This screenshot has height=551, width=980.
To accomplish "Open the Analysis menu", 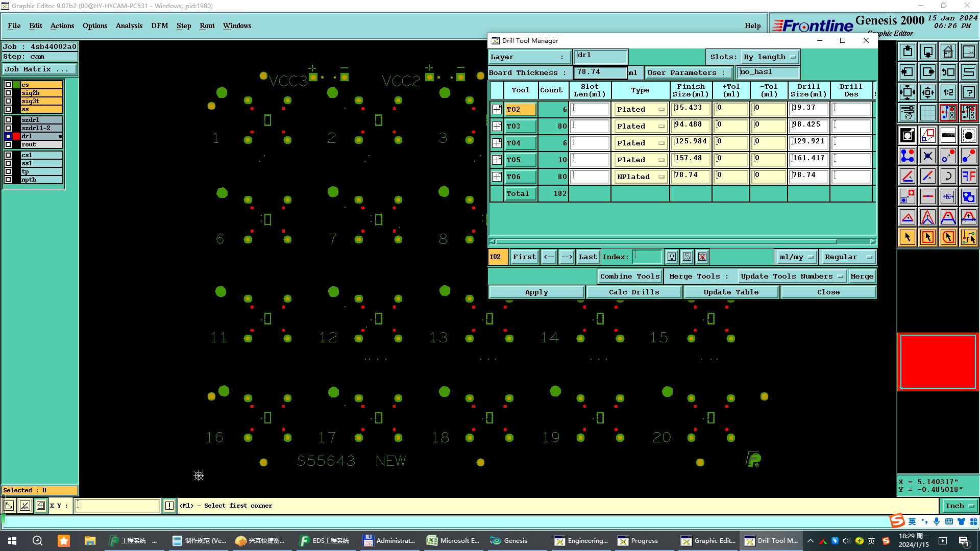I will pos(129,26).
